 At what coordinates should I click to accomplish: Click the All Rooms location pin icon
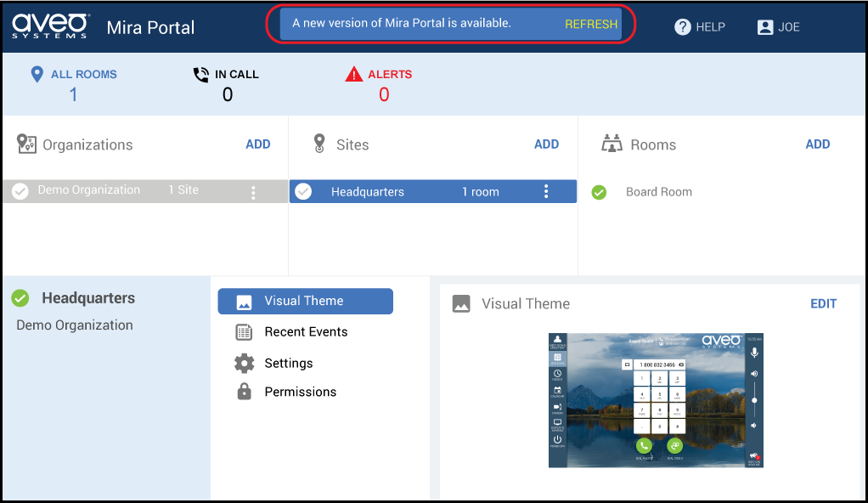37,75
